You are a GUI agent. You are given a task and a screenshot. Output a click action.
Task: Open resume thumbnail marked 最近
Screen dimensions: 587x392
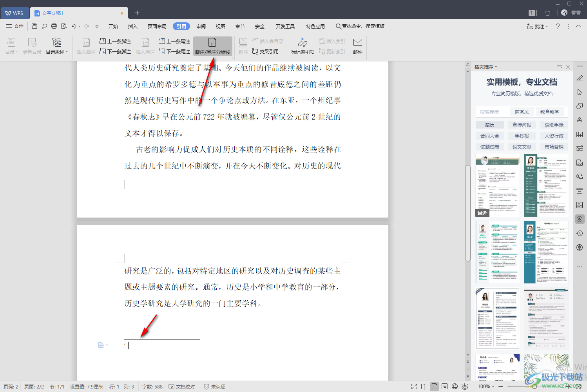coord(498,185)
